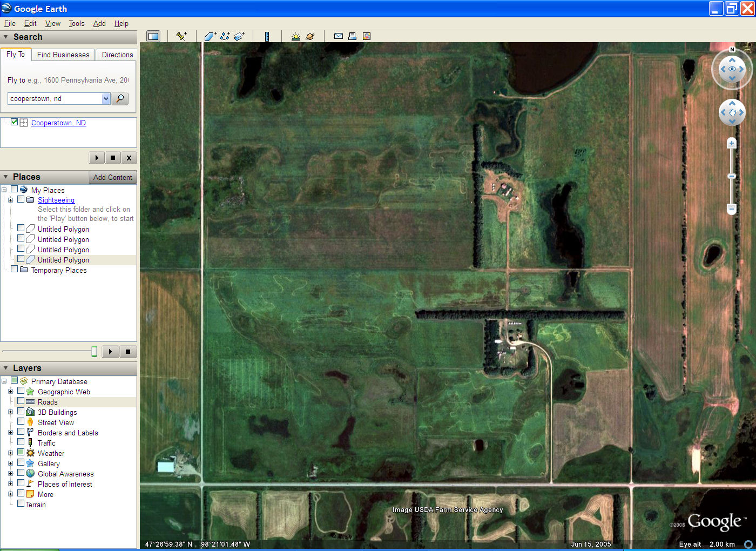Add a placemark with the pushpin tool
756x551 pixels.
point(181,36)
